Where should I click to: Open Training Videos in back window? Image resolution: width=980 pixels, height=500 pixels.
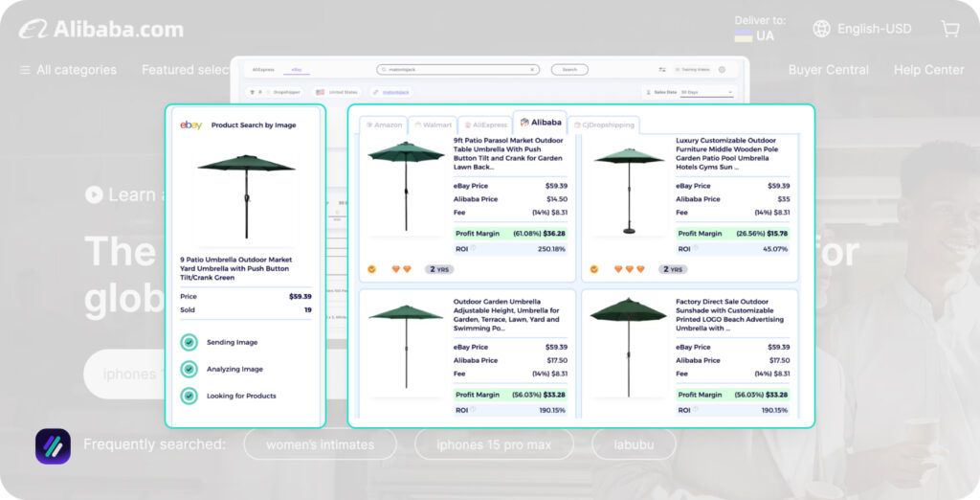693,70
